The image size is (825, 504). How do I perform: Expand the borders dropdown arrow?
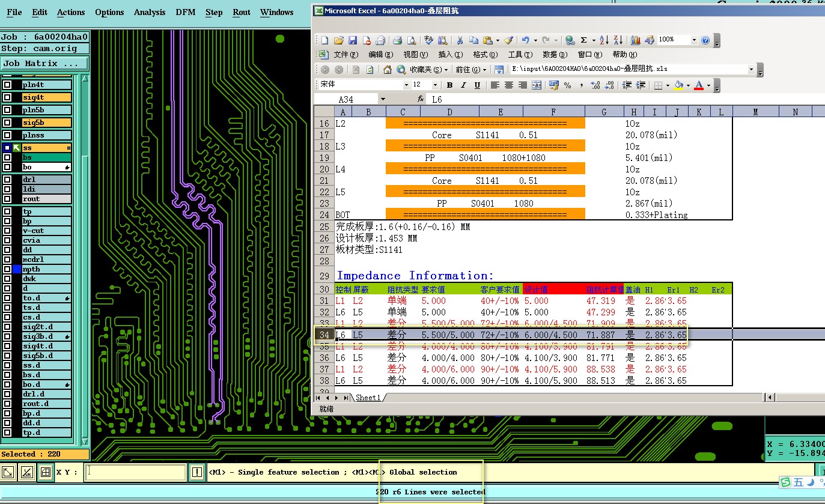[668, 85]
